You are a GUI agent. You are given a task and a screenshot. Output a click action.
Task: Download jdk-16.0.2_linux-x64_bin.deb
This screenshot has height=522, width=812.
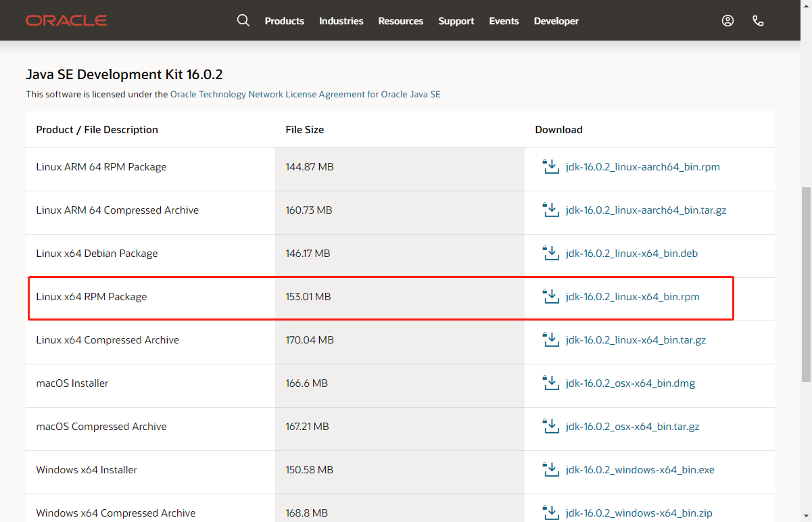(631, 254)
